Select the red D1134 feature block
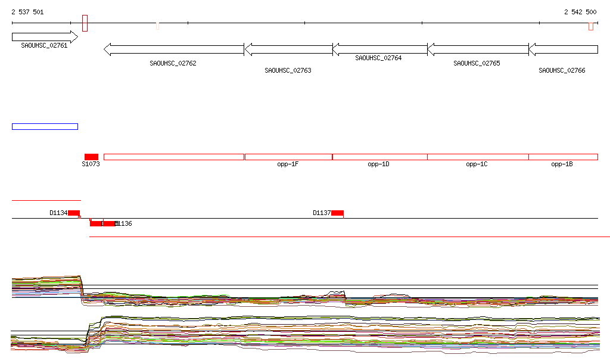The width and height of the screenshot is (610, 364). [x=74, y=213]
